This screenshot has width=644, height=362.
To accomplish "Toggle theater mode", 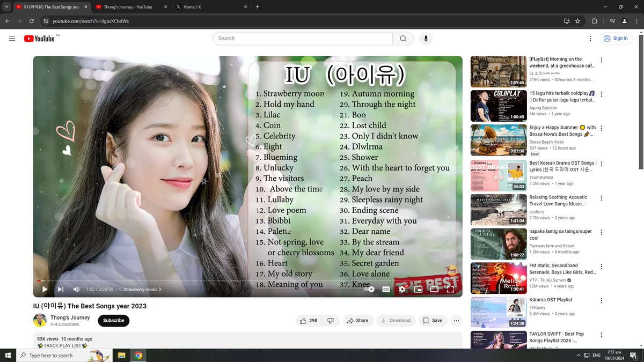I will coord(434,289).
